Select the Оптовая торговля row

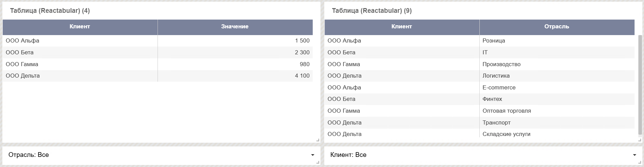[479, 111]
